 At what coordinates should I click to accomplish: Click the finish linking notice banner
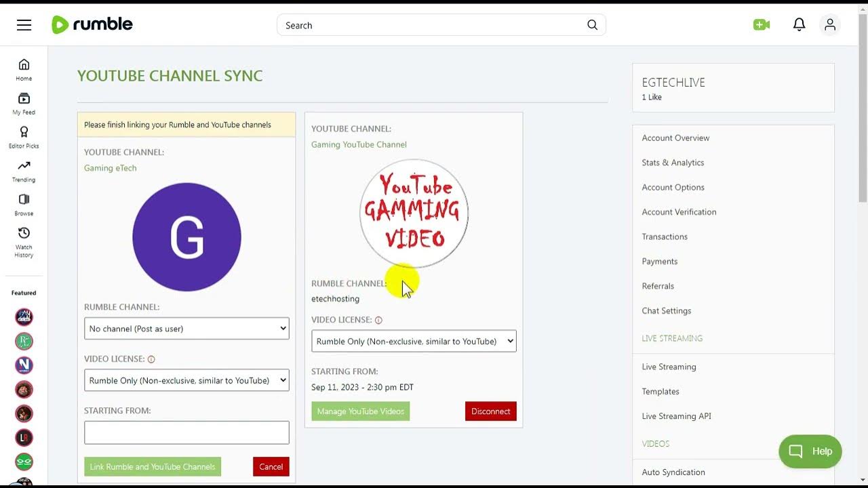pos(186,125)
